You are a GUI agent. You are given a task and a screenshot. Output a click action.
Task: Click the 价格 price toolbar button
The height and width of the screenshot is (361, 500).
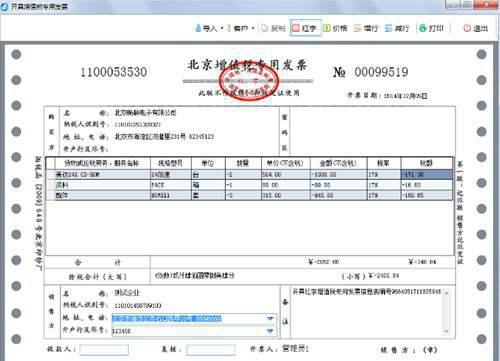coord(335,28)
